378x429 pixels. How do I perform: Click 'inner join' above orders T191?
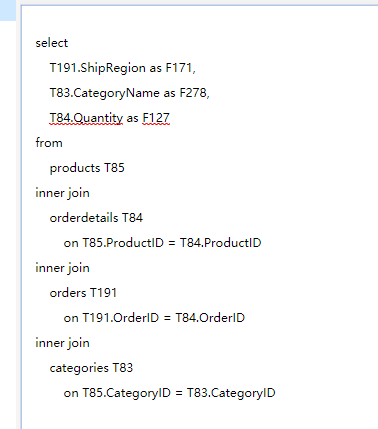(63, 268)
